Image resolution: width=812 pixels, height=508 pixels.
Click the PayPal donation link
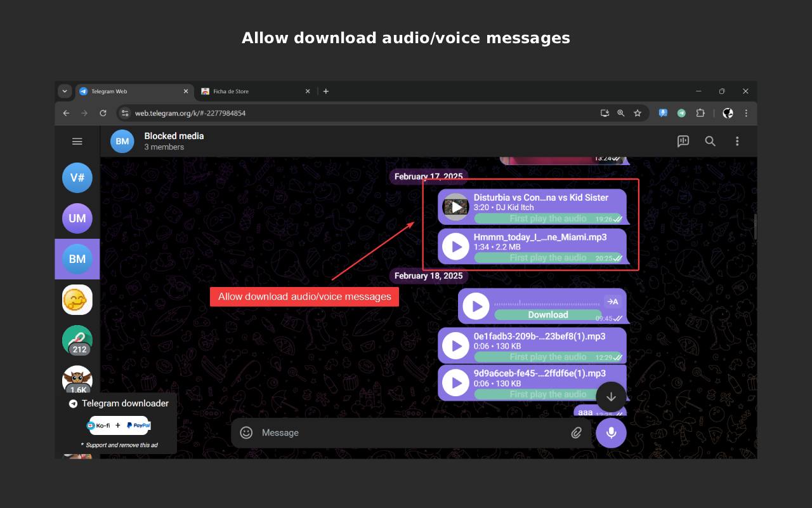click(137, 425)
